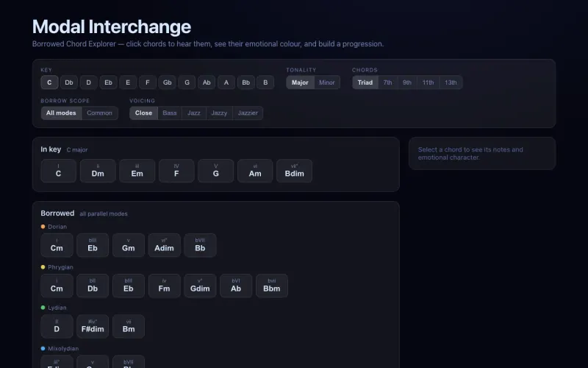Click the Phrygian Fm chord
The height and width of the screenshot is (368, 588).
[x=164, y=286]
